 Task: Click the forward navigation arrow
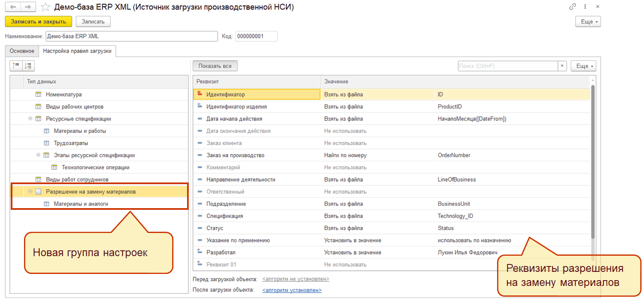coord(28,7)
